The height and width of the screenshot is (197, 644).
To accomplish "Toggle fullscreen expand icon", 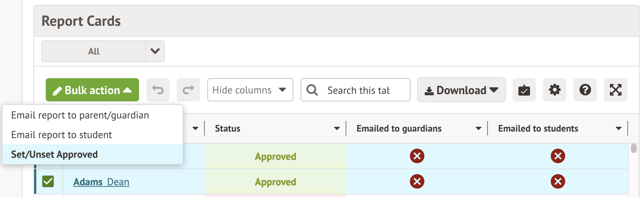I will (615, 90).
